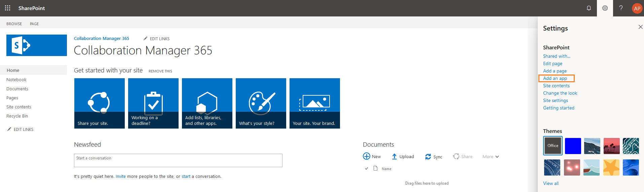
Task: Click the pencil icon in left navigation
Action: coord(9,129)
